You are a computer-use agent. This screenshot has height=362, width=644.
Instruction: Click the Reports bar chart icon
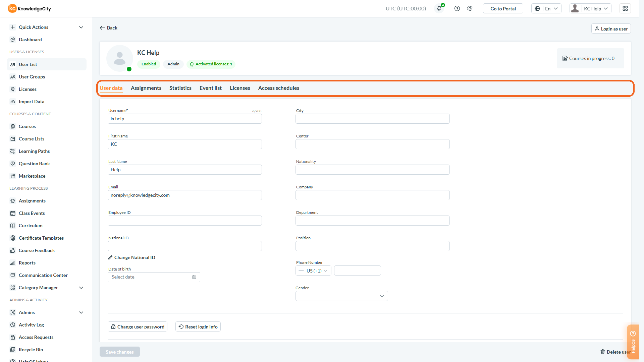pos(13,263)
